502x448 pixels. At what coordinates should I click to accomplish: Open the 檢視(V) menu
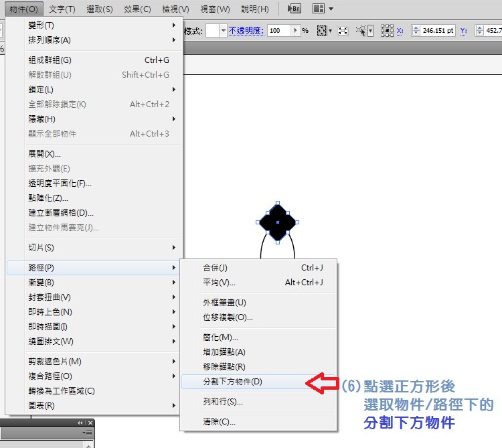point(175,9)
